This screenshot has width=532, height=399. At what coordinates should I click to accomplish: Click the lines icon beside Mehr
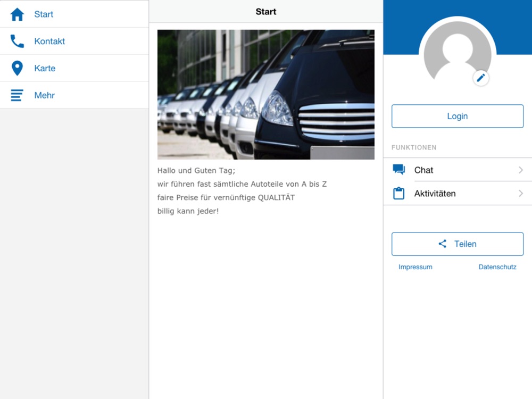pyautogui.click(x=17, y=95)
